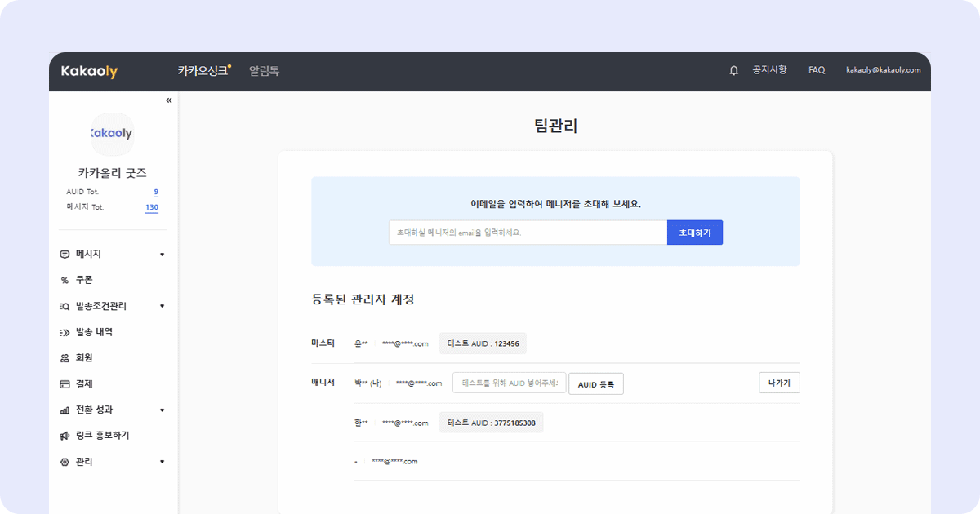Switch to the 알림톡 tab

(264, 71)
